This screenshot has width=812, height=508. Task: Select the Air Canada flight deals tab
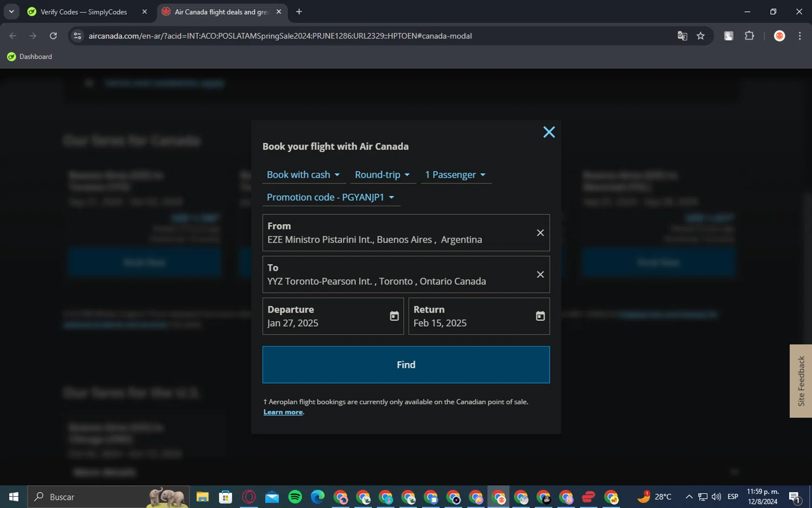coord(222,12)
